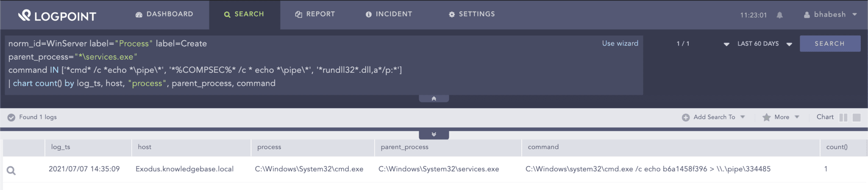
Task: Go to the Dashboard tab
Action: click(164, 14)
